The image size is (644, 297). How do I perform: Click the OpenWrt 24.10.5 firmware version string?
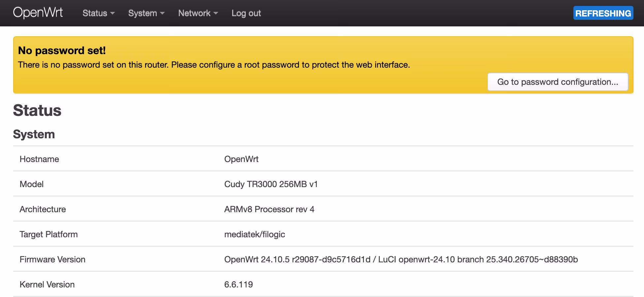401,259
